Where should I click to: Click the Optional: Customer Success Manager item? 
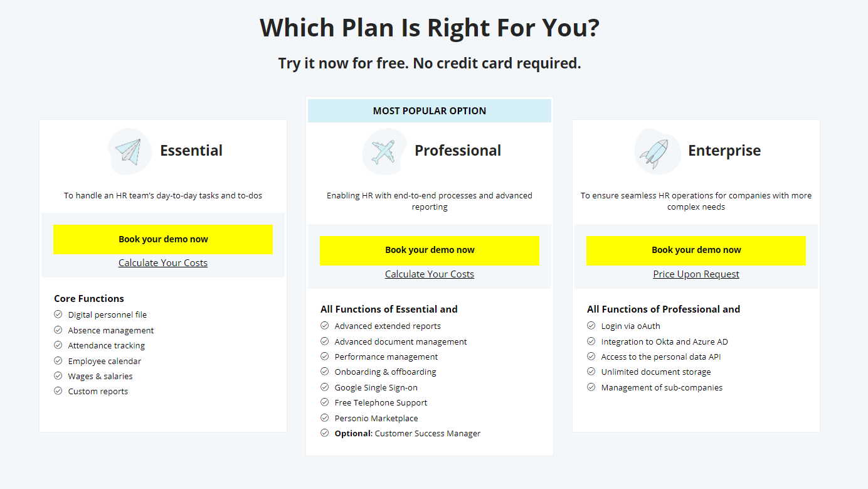tap(408, 433)
